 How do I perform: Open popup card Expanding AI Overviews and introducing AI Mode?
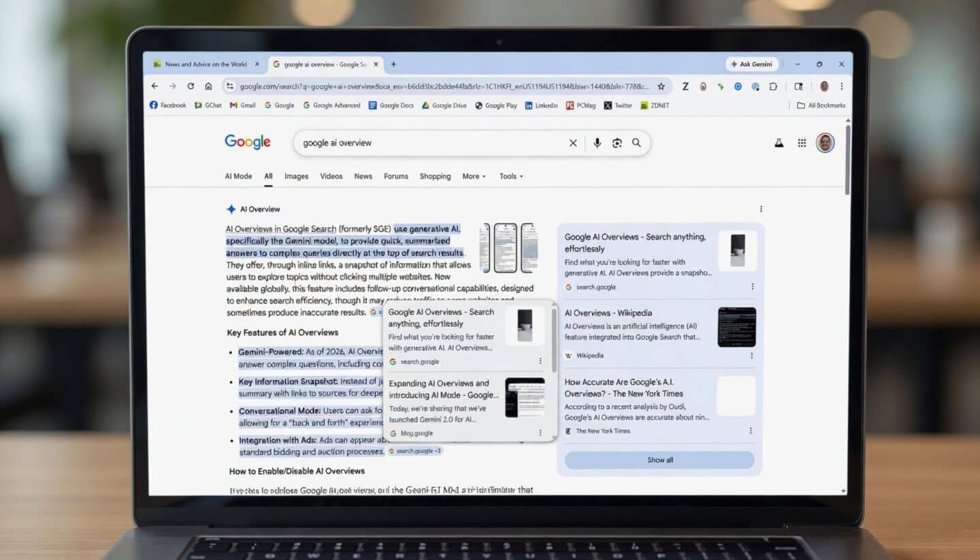pyautogui.click(x=444, y=389)
